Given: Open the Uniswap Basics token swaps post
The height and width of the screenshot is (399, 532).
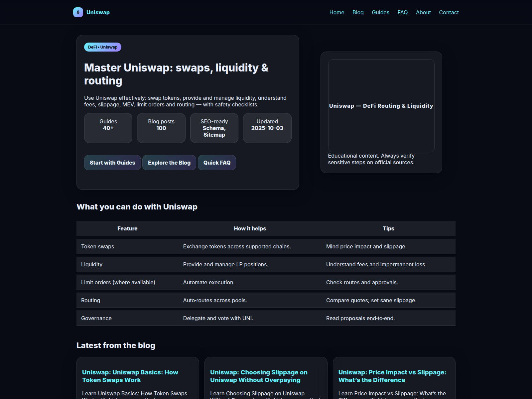Looking at the screenshot, I should (x=130, y=376).
